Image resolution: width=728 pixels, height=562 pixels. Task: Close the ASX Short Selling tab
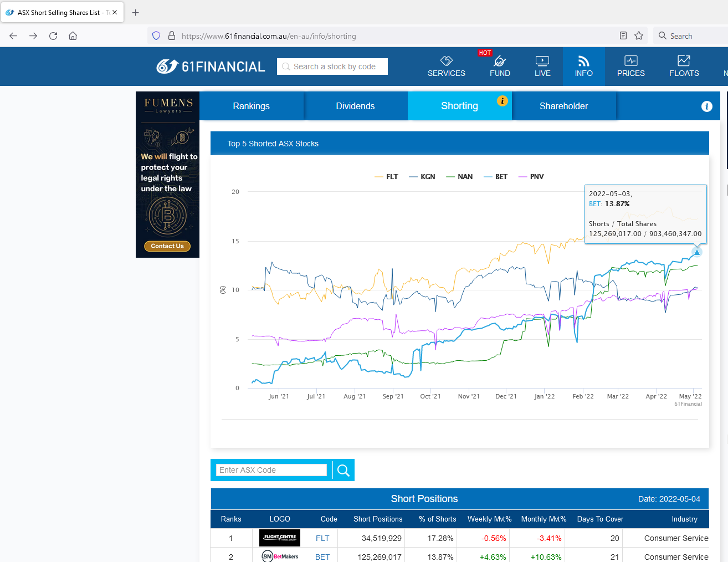[x=115, y=12]
